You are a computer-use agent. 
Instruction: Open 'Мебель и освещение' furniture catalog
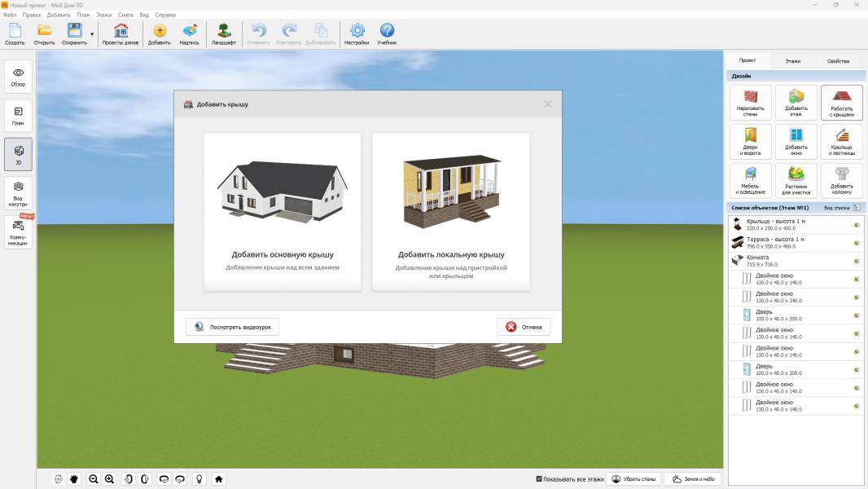750,180
